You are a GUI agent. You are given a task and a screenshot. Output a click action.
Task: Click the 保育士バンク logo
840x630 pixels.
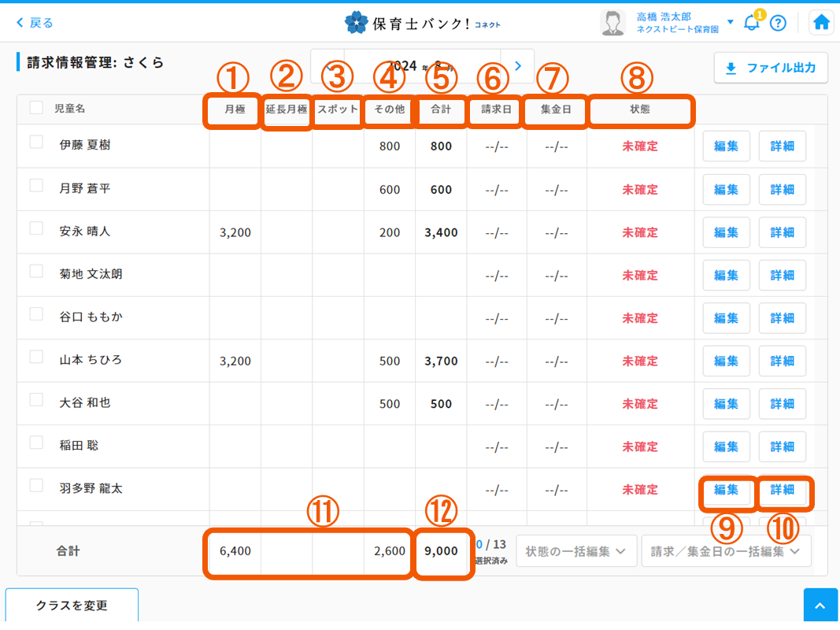[422, 23]
